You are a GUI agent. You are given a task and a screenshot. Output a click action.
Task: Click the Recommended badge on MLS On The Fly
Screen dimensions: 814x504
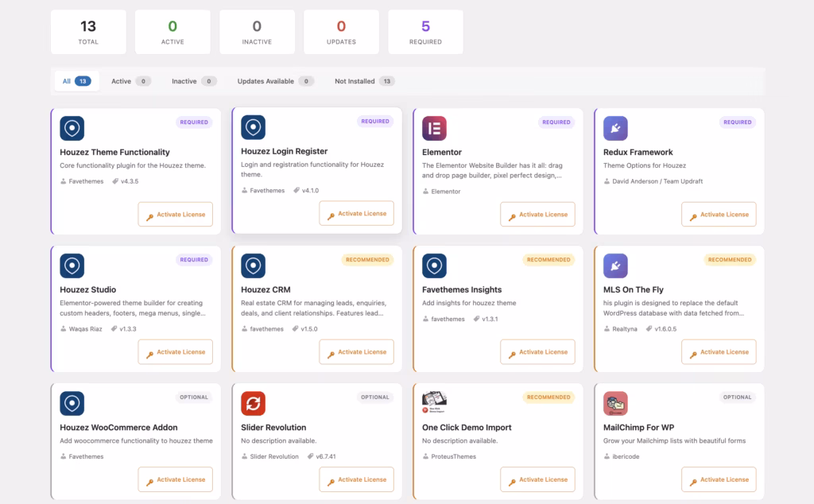tap(730, 259)
